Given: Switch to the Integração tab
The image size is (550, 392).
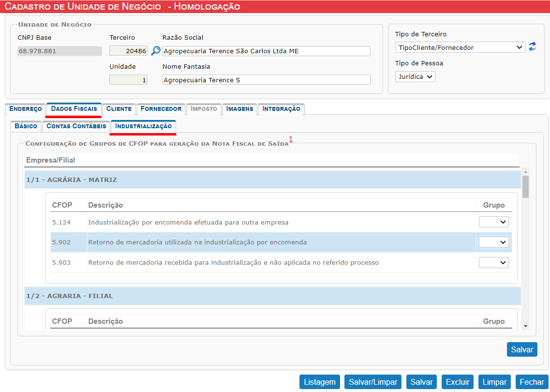Looking at the screenshot, I should pyautogui.click(x=282, y=109).
